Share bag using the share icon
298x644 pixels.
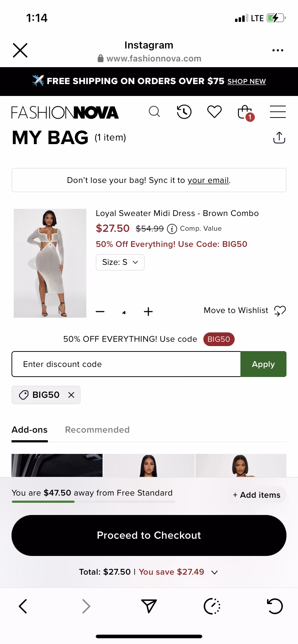click(x=279, y=138)
